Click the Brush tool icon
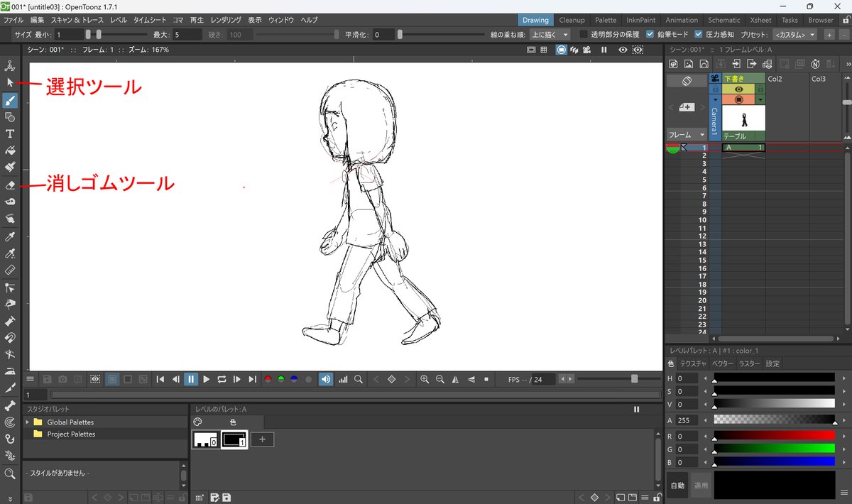The image size is (852, 504). coord(10,99)
